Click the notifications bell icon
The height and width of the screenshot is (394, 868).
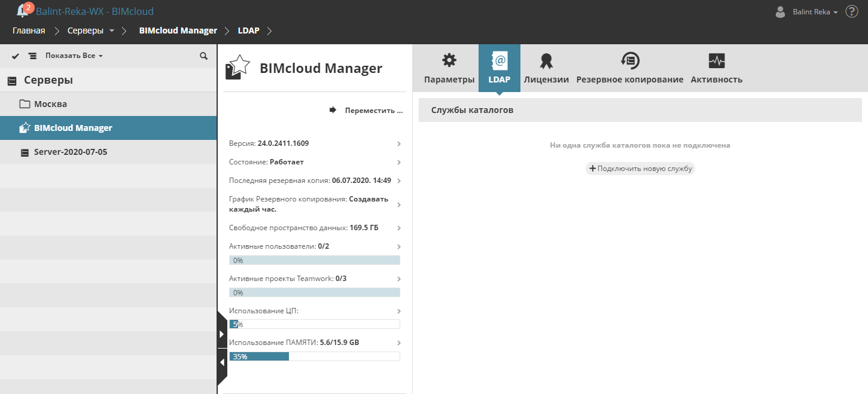coord(23,10)
